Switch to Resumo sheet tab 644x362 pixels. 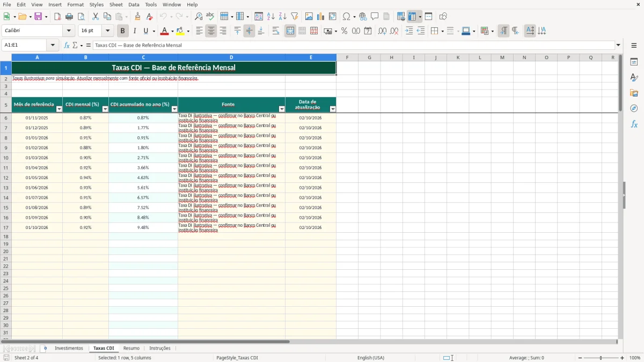click(131, 348)
